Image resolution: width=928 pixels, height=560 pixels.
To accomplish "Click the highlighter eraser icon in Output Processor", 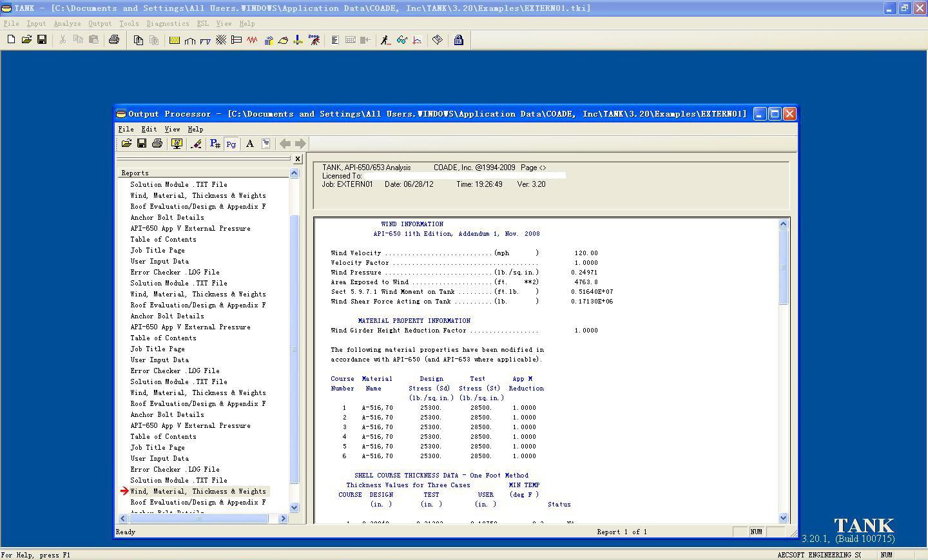I will [x=196, y=144].
